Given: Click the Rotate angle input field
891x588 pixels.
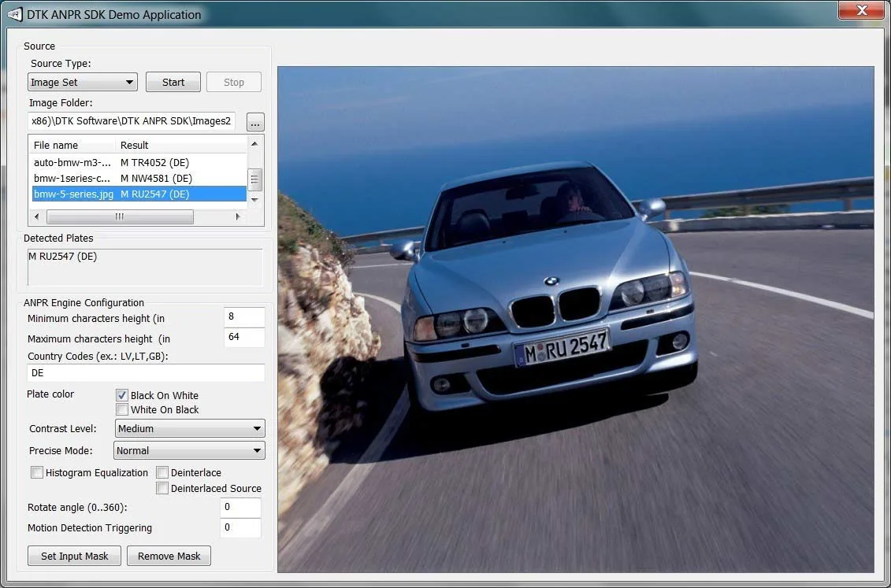Looking at the screenshot, I should [x=240, y=508].
